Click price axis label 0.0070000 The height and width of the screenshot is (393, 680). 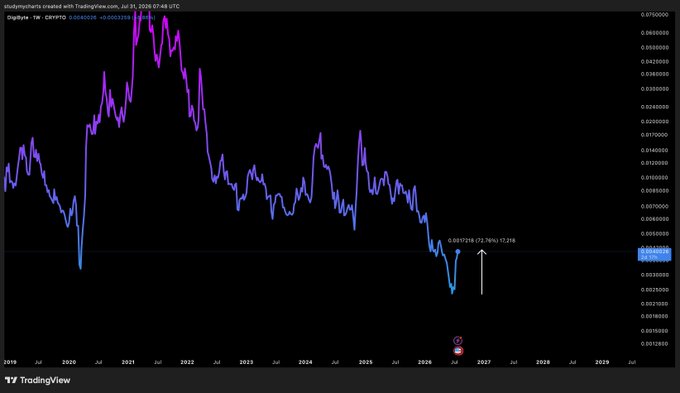coord(654,206)
